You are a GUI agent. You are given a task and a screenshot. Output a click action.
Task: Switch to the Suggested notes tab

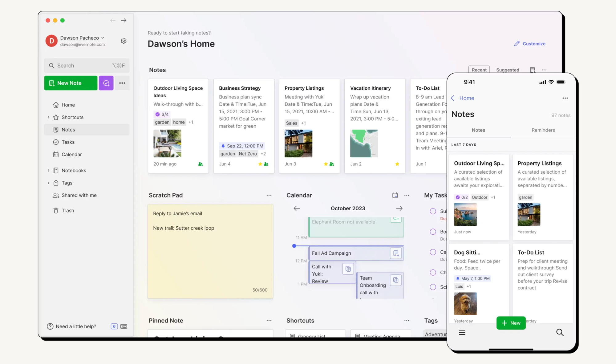507,70
